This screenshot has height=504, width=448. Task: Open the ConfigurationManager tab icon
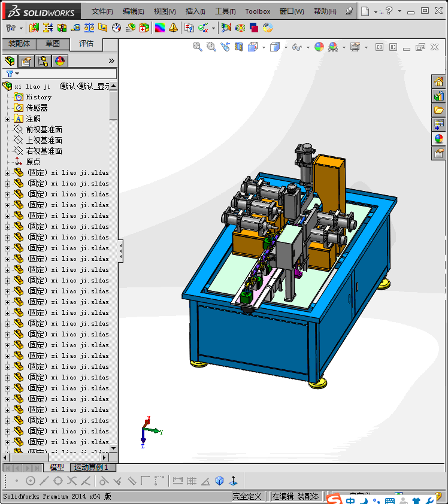click(43, 60)
